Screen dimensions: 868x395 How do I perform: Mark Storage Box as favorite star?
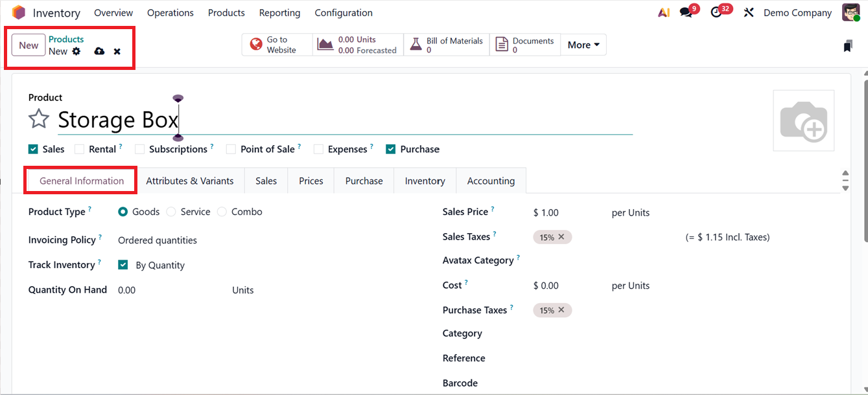[x=38, y=119]
